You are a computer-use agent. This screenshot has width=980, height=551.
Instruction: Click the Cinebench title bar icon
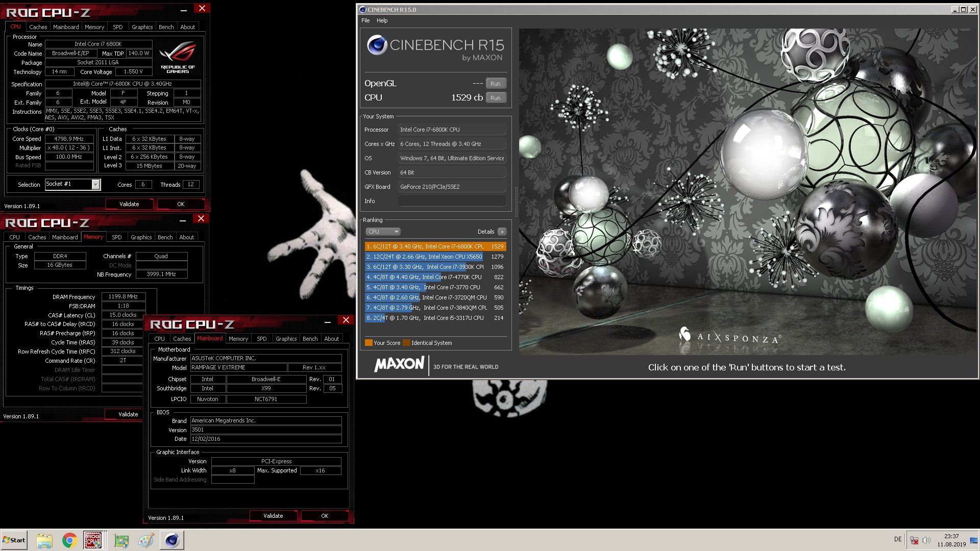(x=362, y=9)
